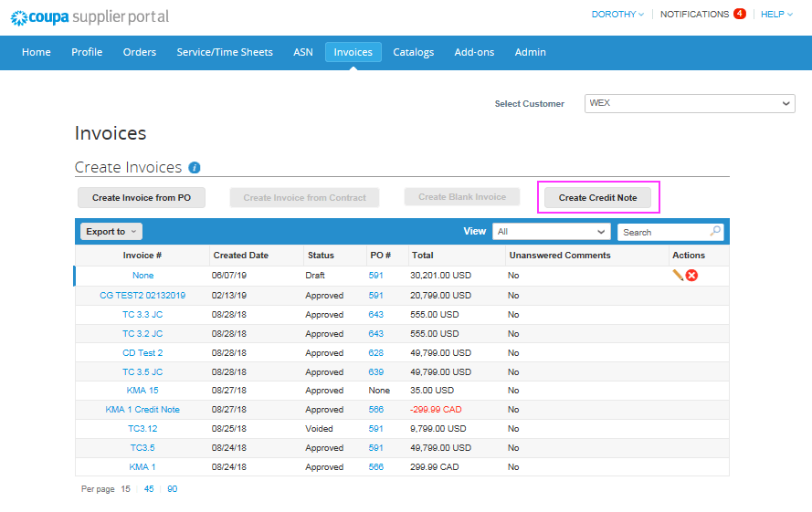Click the 30,201.00 USD total
Viewport: 812px width, 512px height.
coord(440,276)
